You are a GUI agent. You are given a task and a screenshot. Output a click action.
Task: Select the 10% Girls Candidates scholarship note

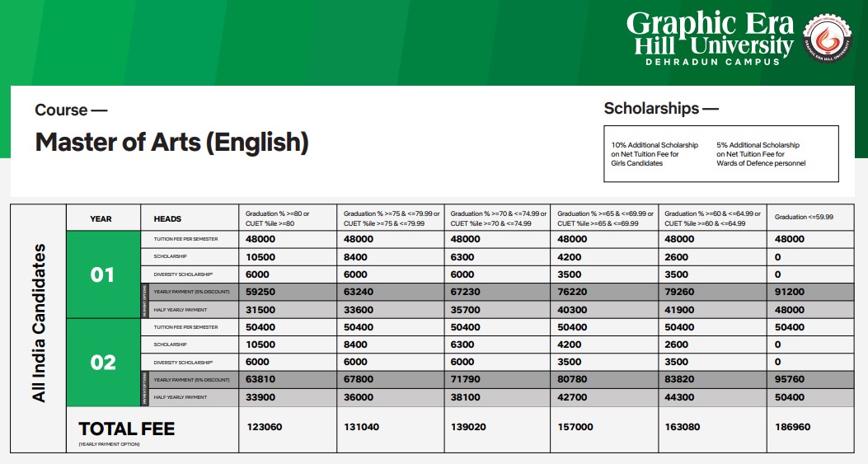655,154
